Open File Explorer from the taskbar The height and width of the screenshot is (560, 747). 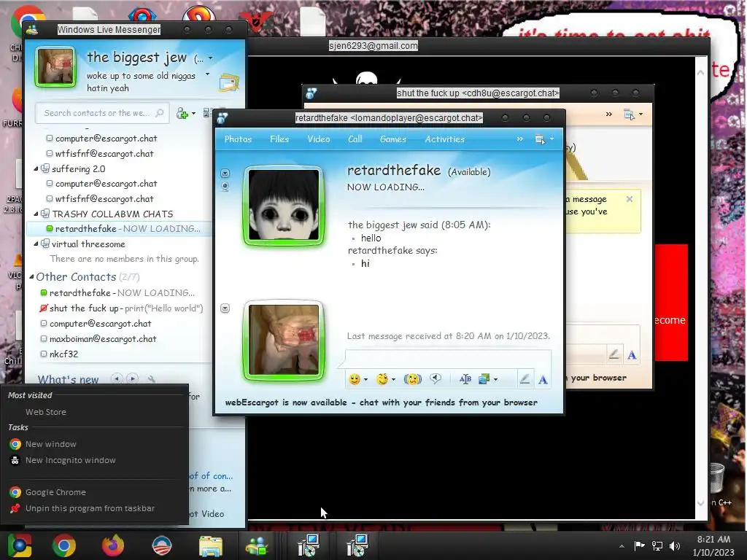click(211, 545)
